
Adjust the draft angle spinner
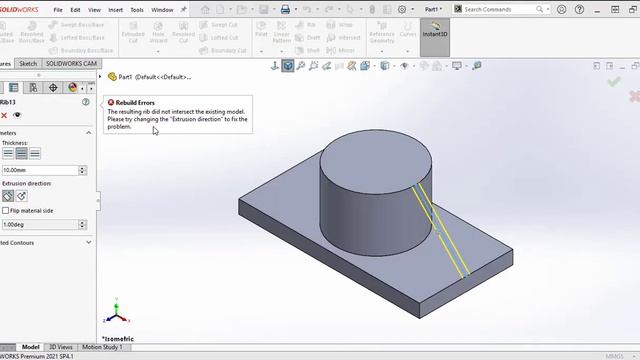coord(82,224)
